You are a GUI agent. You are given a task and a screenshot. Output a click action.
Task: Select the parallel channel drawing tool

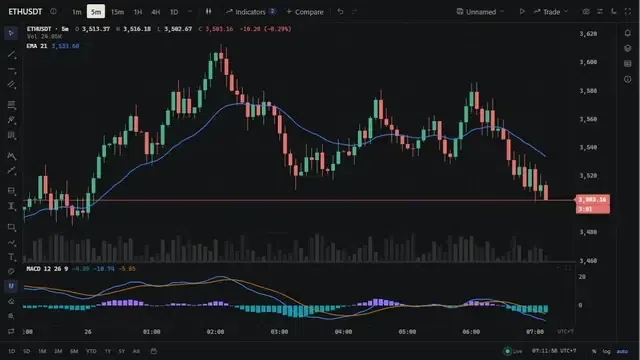point(11,85)
